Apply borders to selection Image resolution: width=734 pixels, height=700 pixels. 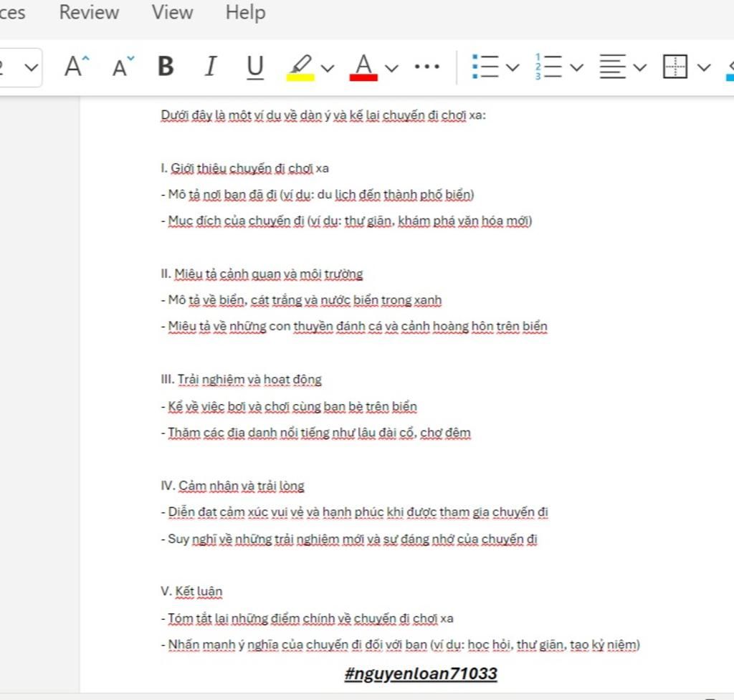(x=675, y=67)
